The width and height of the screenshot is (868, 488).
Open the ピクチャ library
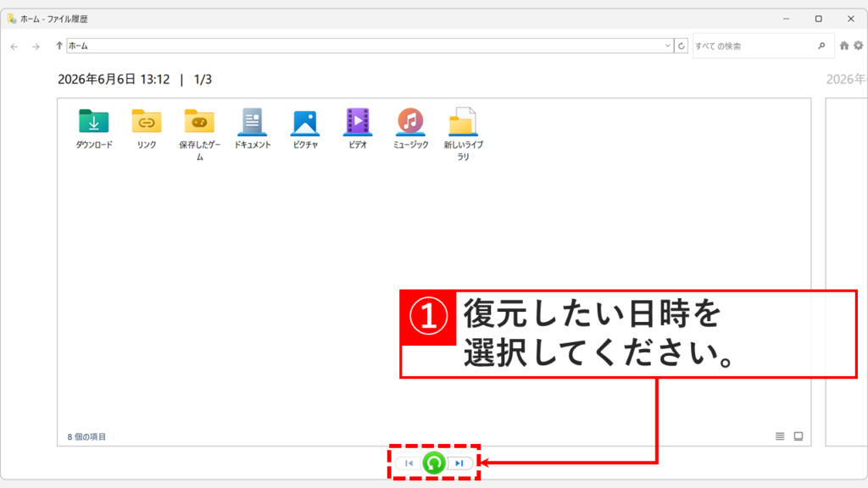click(x=305, y=129)
